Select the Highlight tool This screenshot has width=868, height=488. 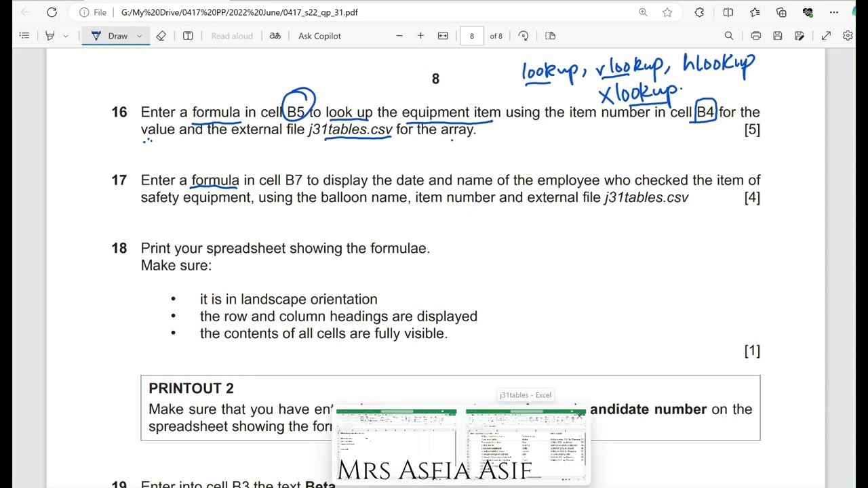(x=50, y=36)
